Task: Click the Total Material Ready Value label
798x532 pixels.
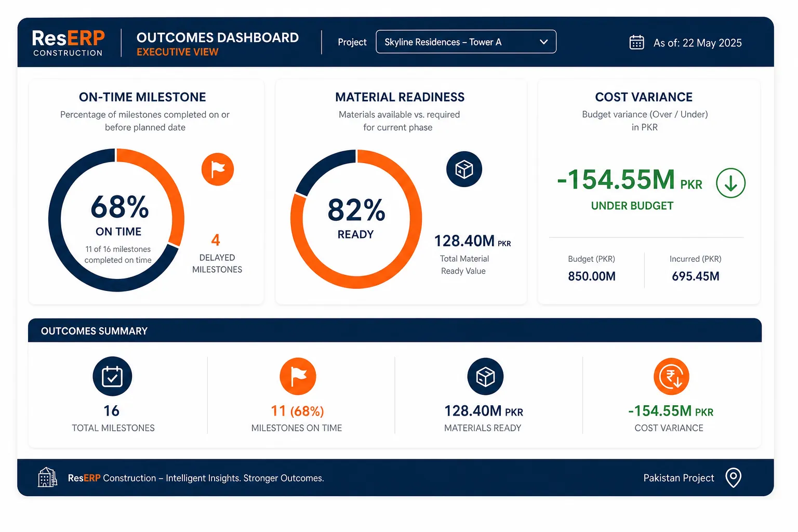Action: pos(464,265)
